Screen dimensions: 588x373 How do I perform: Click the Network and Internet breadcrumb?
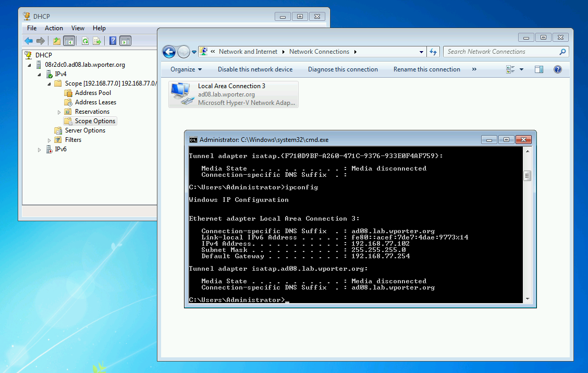248,52
